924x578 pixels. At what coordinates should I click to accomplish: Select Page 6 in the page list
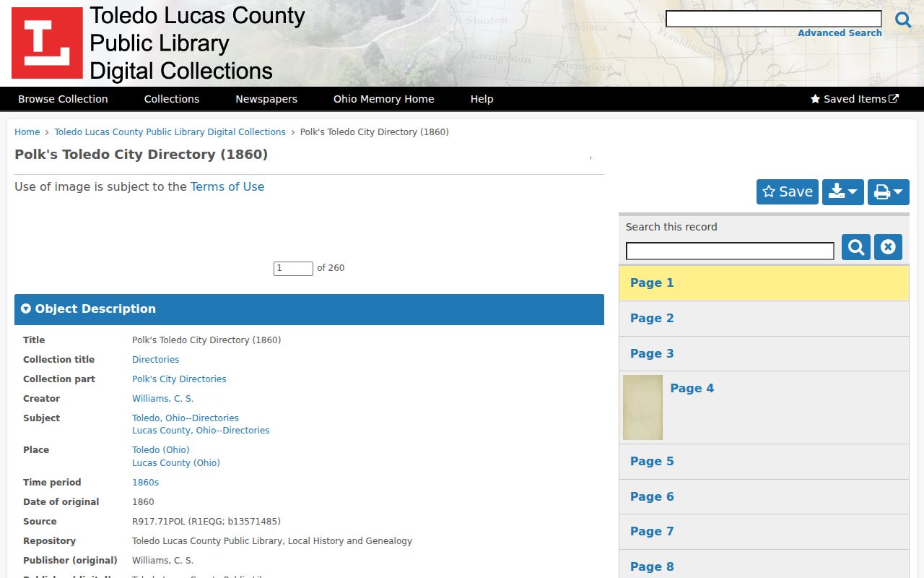click(764, 496)
